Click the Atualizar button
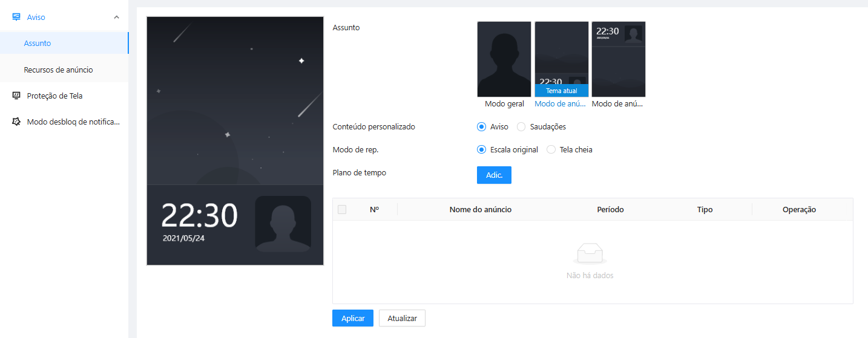 (403, 318)
